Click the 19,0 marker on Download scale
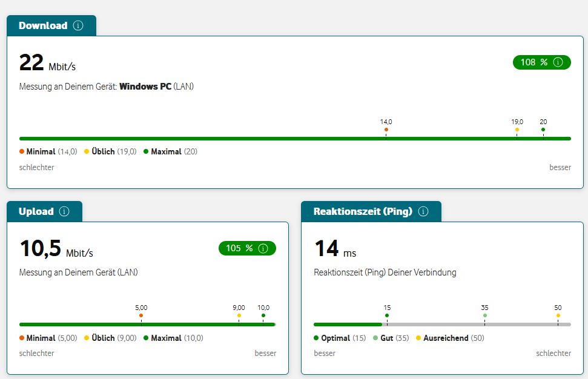 tap(517, 129)
